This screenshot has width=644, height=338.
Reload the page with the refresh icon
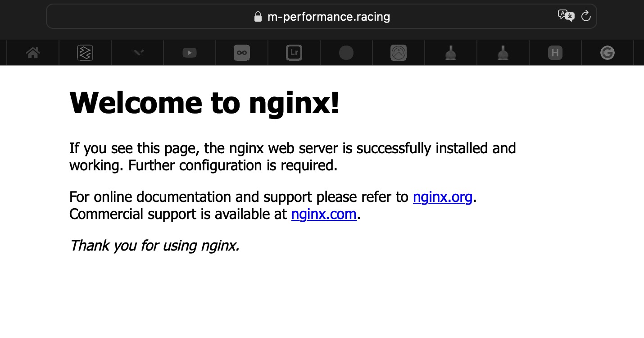point(585,16)
